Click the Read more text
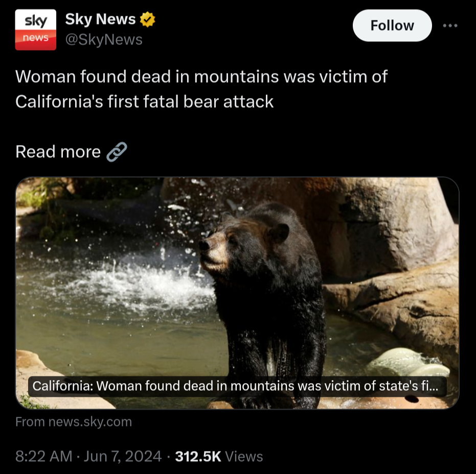The image size is (476, 474). click(58, 152)
